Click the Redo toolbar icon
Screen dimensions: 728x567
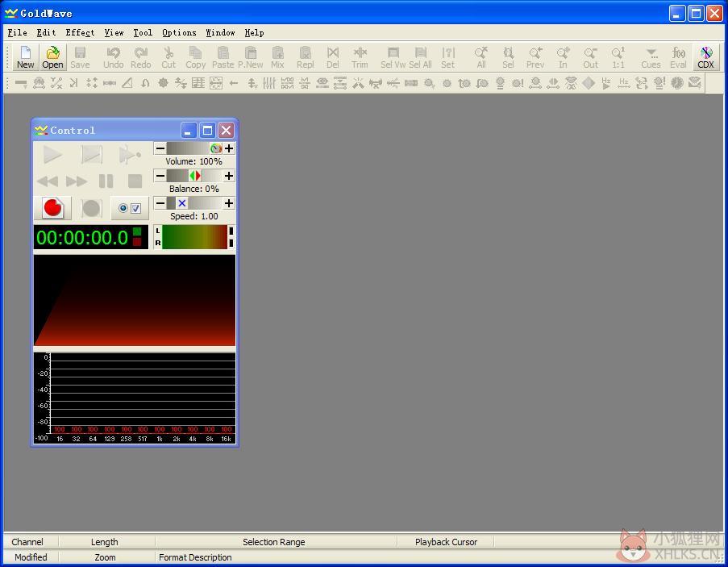(140, 57)
